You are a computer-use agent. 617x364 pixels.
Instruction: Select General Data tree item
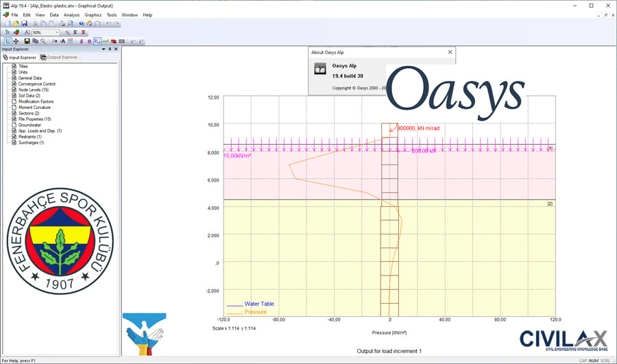[x=30, y=78]
